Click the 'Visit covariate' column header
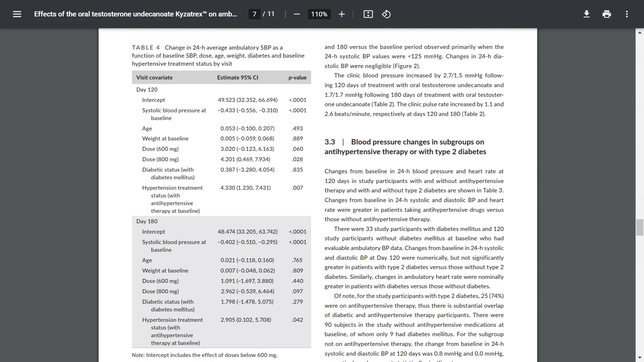The image size is (644, 362). pyautogui.click(x=154, y=77)
